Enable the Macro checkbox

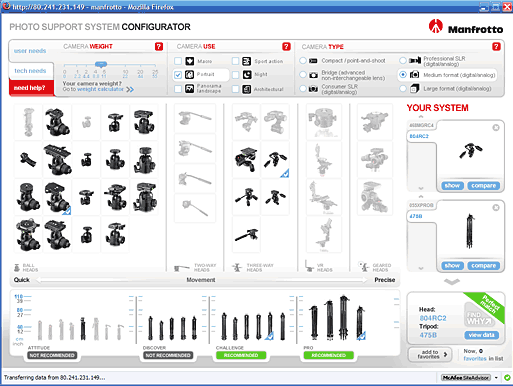pyautogui.click(x=178, y=61)
